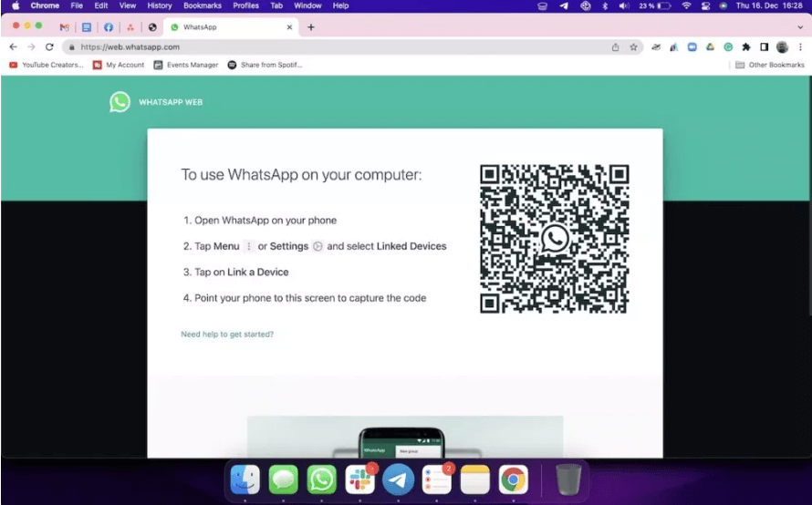812x505 pixels.
Task: Toggle Wi-Fi from the menu bar icon
Action: (x=685, y=5)
